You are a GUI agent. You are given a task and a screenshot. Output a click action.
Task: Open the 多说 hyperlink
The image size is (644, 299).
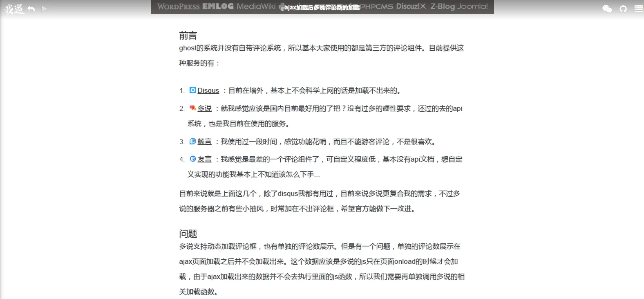point(204,108)
